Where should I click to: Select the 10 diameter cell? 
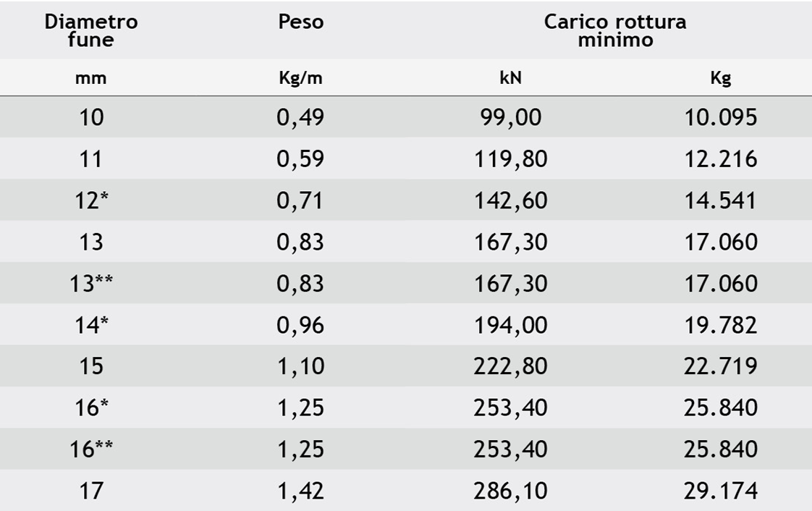click(x=91, y=117)
